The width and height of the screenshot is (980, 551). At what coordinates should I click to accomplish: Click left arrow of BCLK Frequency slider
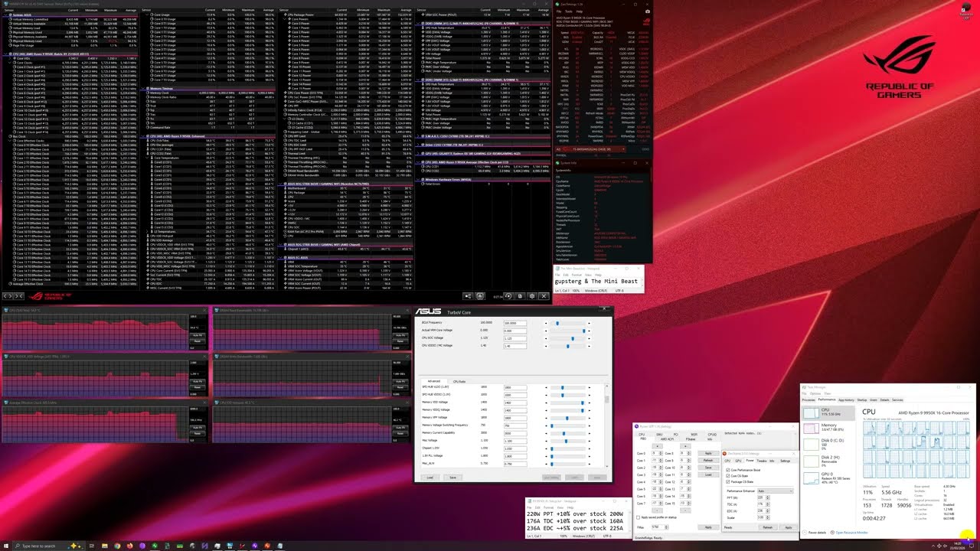546,323
